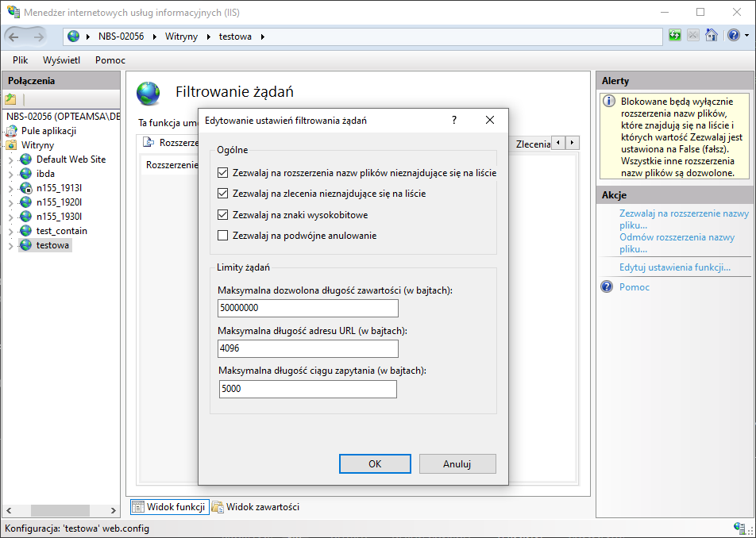Expand the testowa site tree node
The height and width of the screenshot is (538, 756).
pyautogui.click(x=11, y=246)
